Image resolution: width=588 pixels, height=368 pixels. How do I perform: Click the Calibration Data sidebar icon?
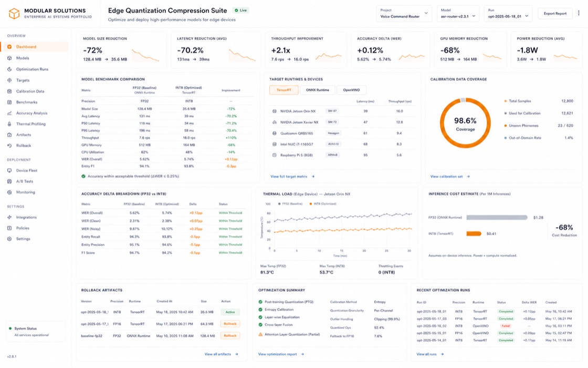(x=9, y=91)
